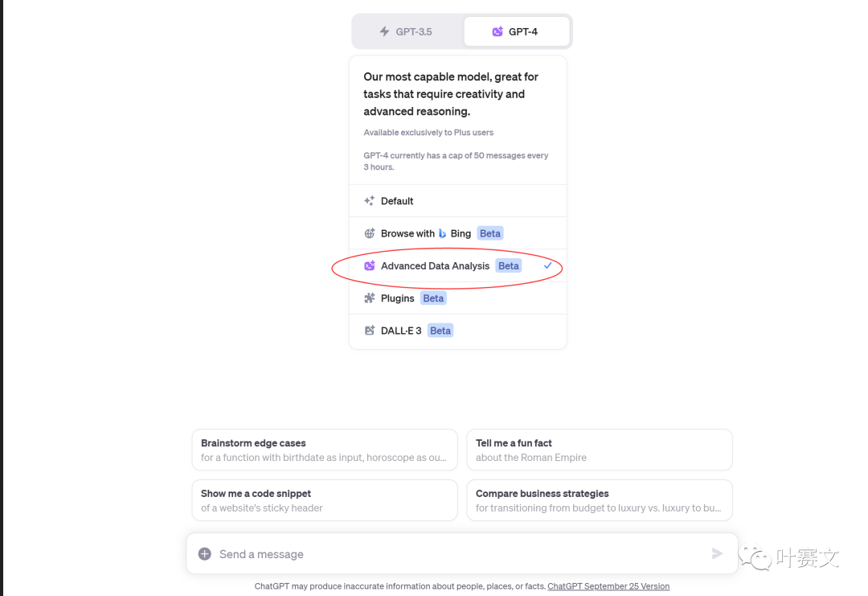Click the DALL·E 3 image icon
Image resolution: width=868 pixels, height=596 pixels.
pyautogui.click(x=370, y=331)
